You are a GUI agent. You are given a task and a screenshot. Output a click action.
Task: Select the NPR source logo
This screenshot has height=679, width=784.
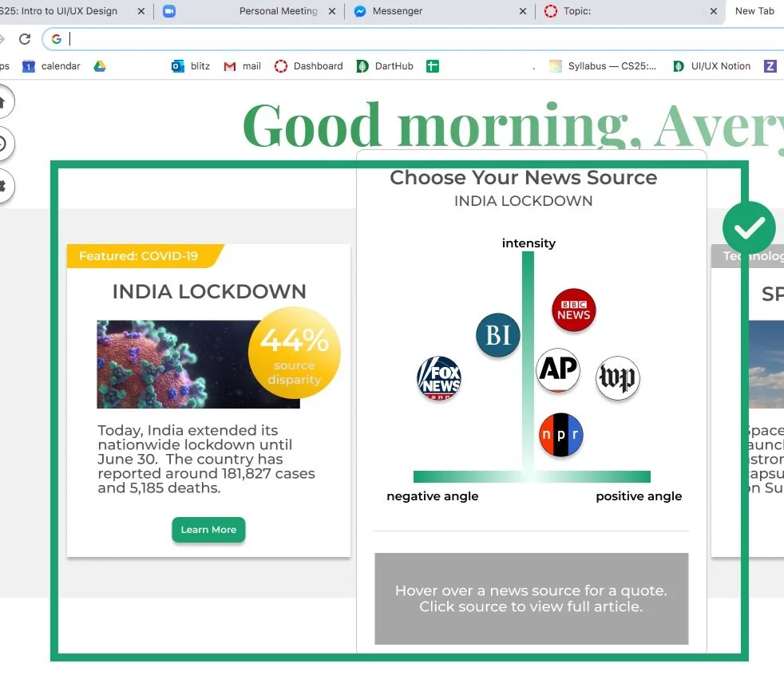pyautogui.click(x=561, y=435)
